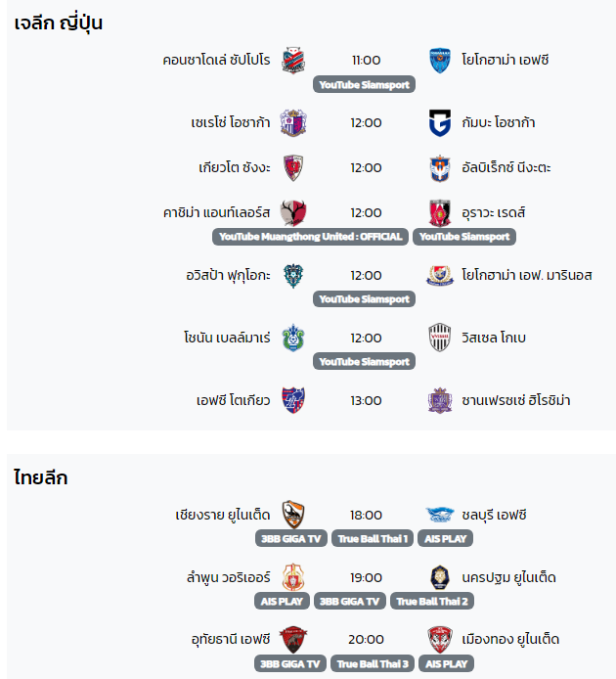
Task: Click the Cerezo Osaka team crest
Action: click(293, 123)
